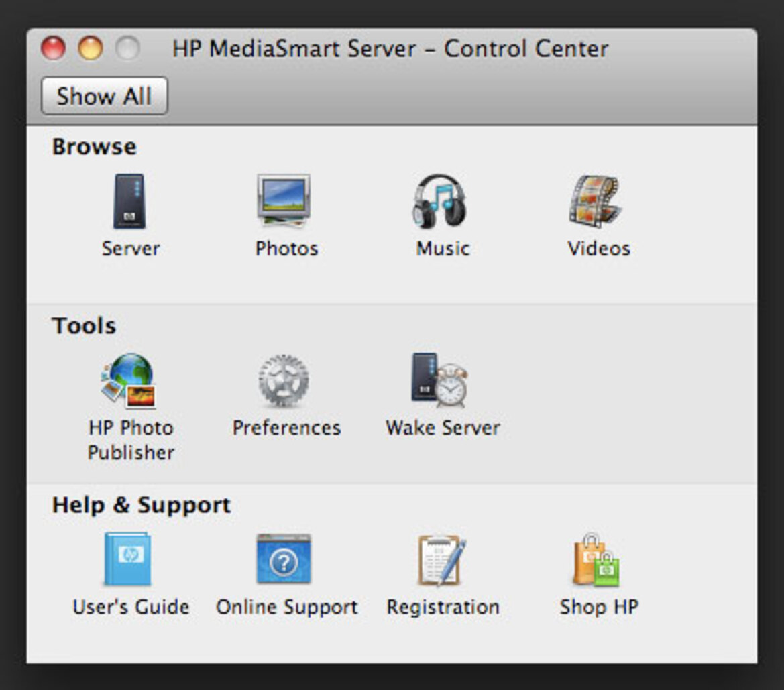Click the "Browse" section heading
The image size is (784, 690).
(x=95, y=146)
